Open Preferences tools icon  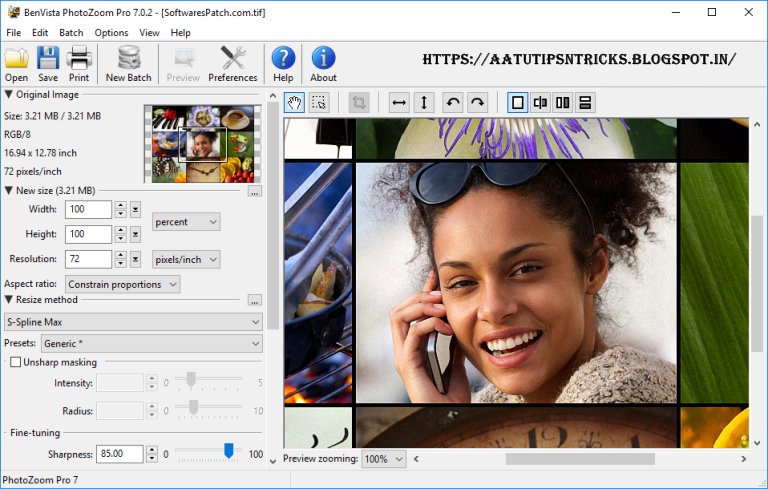coord(233,64)
